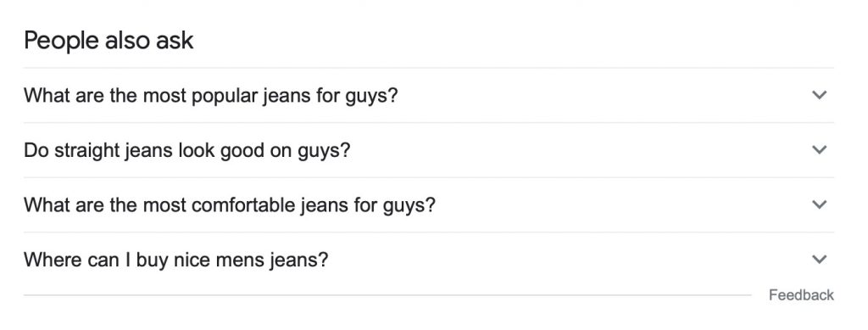Open the Feedback link
The image size is (868, 330).
click(x=801, y=295)
